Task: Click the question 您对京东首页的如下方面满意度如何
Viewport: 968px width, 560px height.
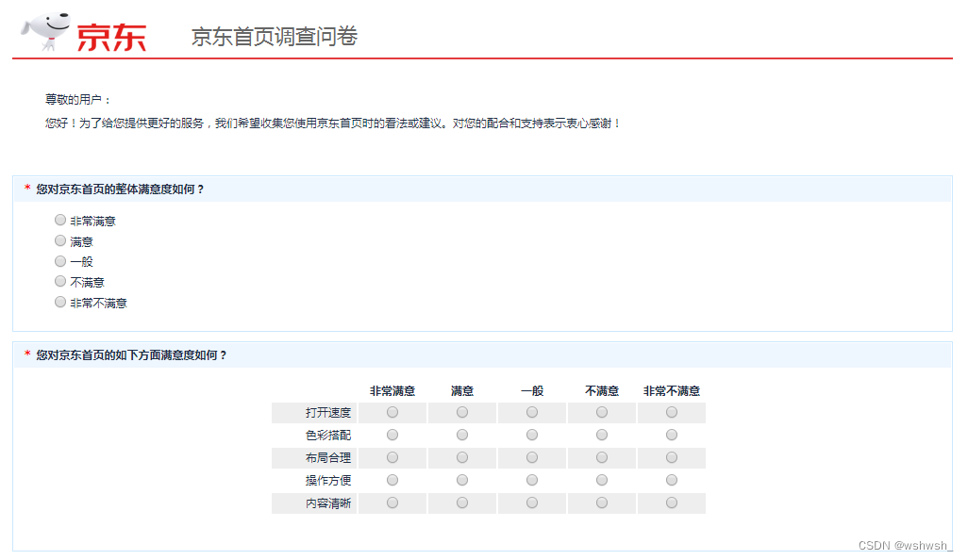Action: tap(131, 355)
